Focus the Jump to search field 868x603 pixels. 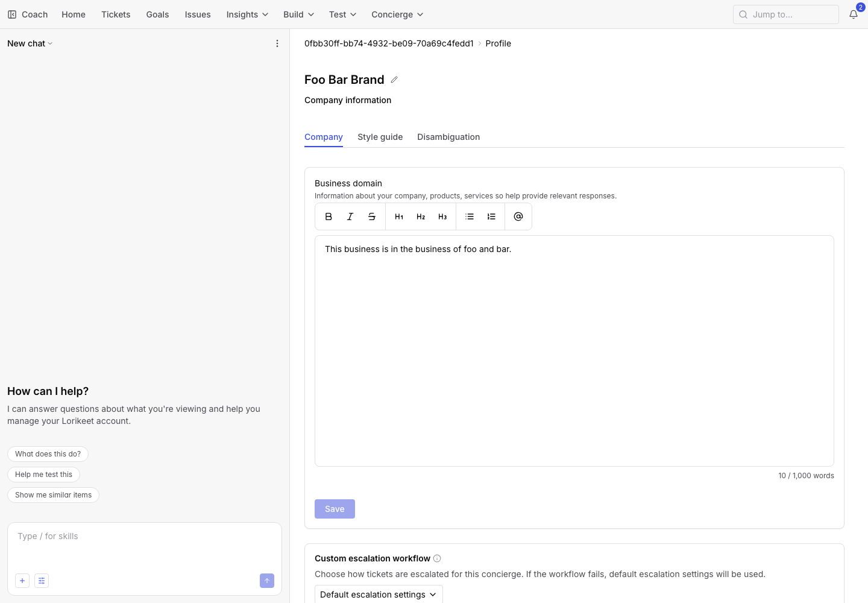pyautogui.click(x=786, y=14)
